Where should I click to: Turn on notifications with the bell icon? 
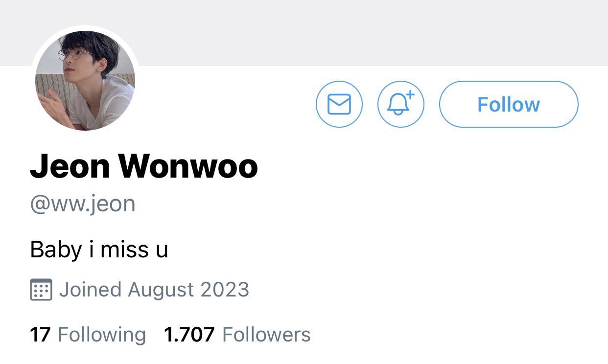(401, 104)
